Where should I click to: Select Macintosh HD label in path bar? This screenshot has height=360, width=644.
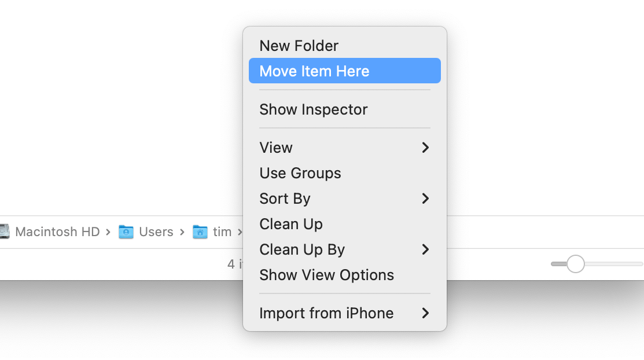[57, 232]
